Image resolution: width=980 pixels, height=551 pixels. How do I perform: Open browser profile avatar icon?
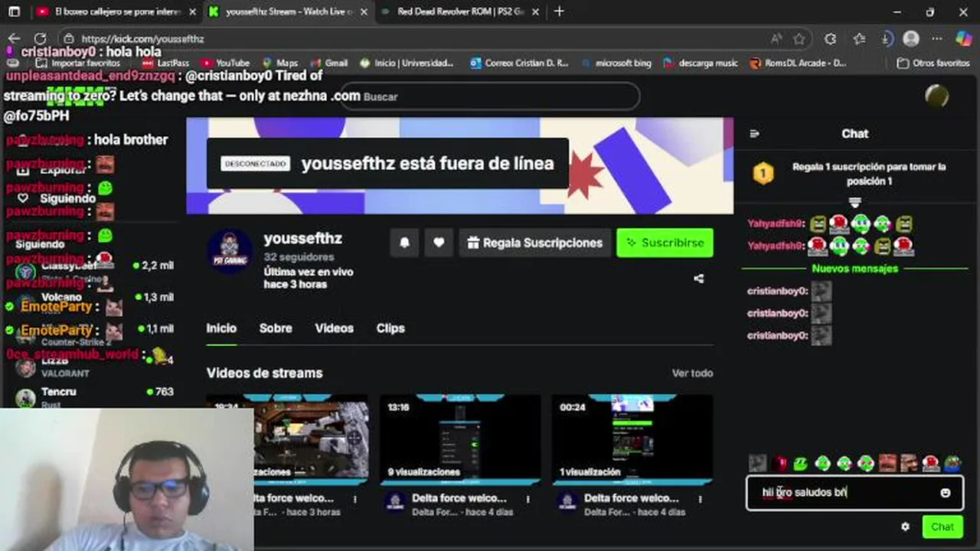coord(911,38)
